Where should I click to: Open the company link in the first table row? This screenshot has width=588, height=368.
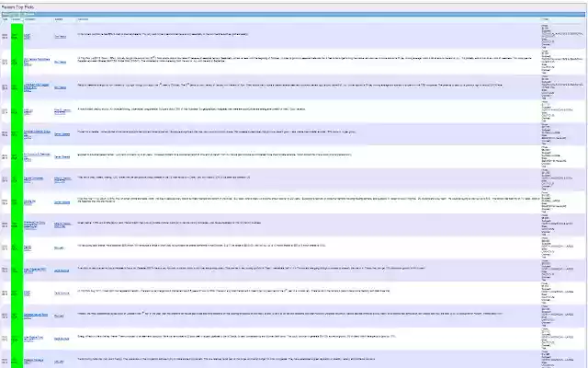click(27, 36)
